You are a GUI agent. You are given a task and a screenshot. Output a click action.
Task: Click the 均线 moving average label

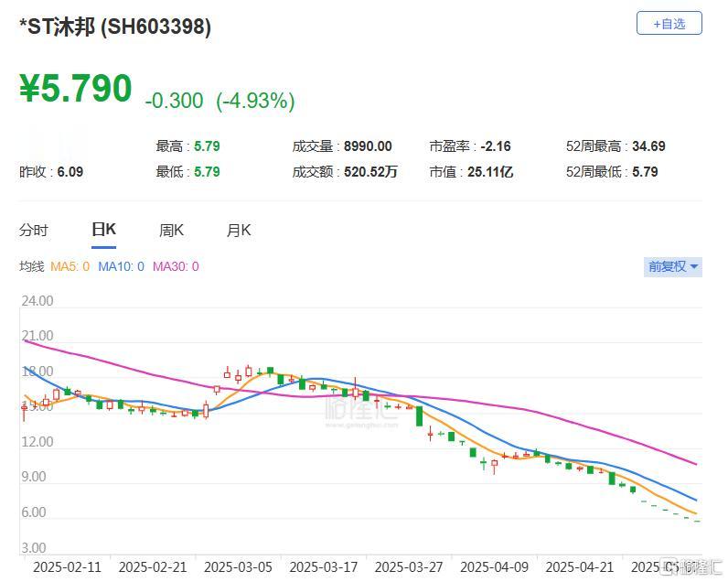click(x=32, y=266)
